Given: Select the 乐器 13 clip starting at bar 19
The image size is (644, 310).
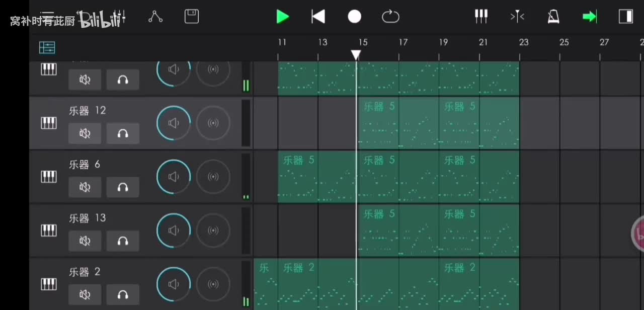Looking at the screenshot, I should pos(479,230).
